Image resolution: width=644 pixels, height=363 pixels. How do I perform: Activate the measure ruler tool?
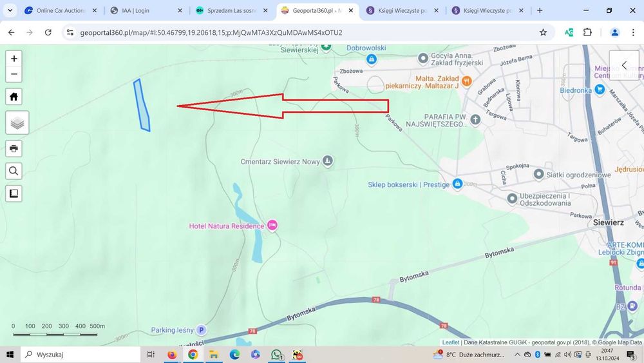pos(14,193)
